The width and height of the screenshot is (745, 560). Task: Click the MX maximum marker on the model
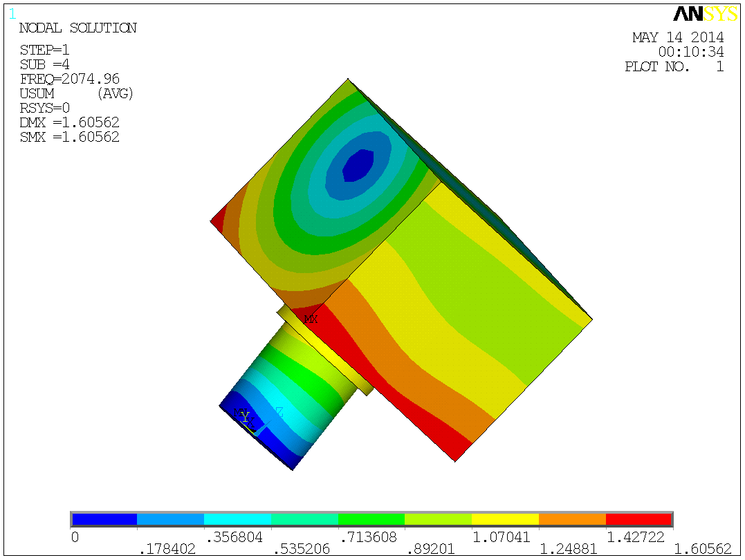pos(311,319)
